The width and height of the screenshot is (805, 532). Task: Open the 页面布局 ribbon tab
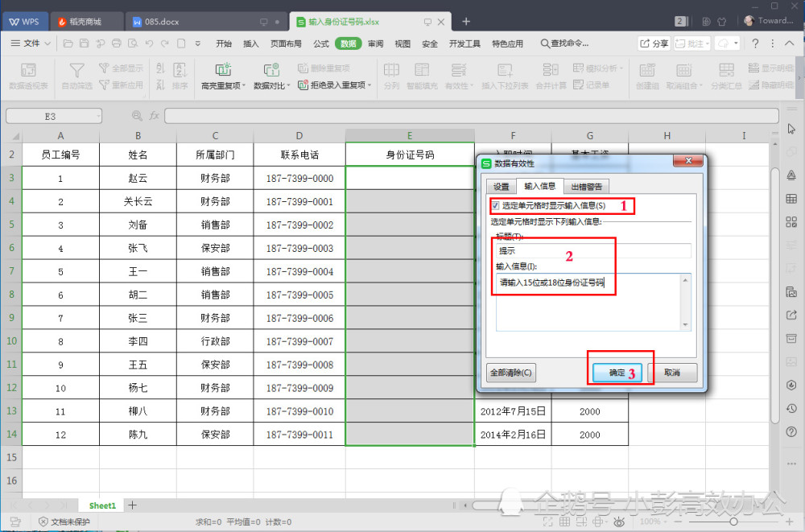pyautogui.click(x=286, y=43)
